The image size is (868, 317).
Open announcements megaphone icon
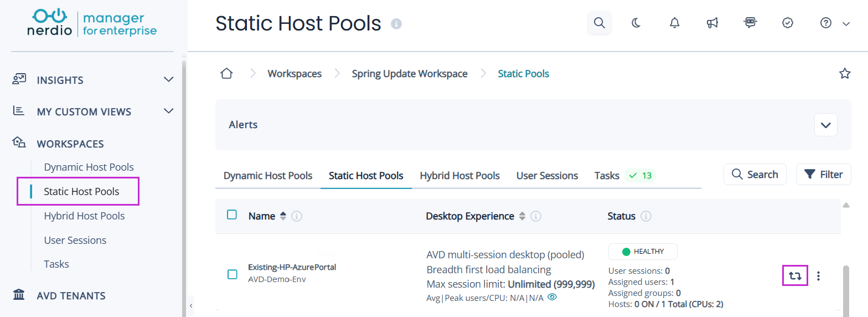(712, 23)
